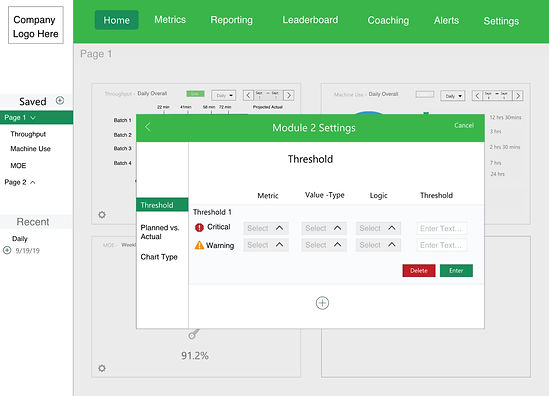Image resolution: width=549 pixels, height=396 pixels.
Task: Click the date range box in Throughput module
Action: (x=268, y=95)
